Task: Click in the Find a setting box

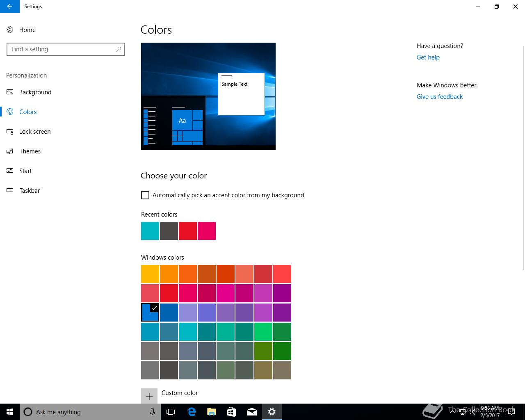Action: pos(66,49)
